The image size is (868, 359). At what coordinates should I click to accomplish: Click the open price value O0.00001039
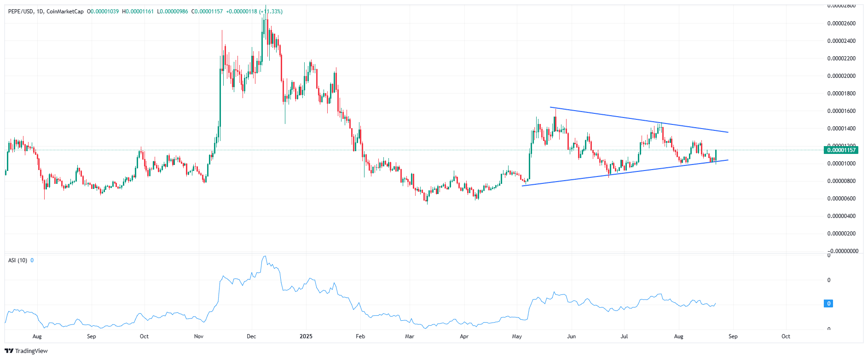[103, 12]
